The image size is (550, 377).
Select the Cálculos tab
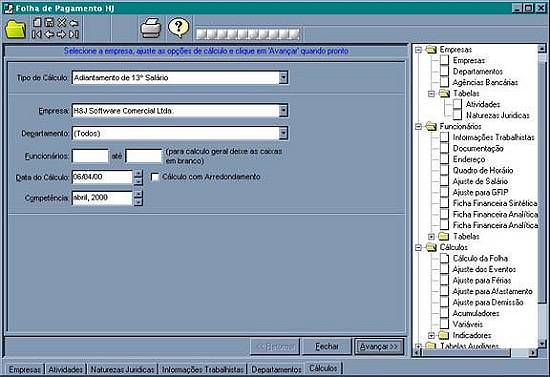[x=323, y=368]
